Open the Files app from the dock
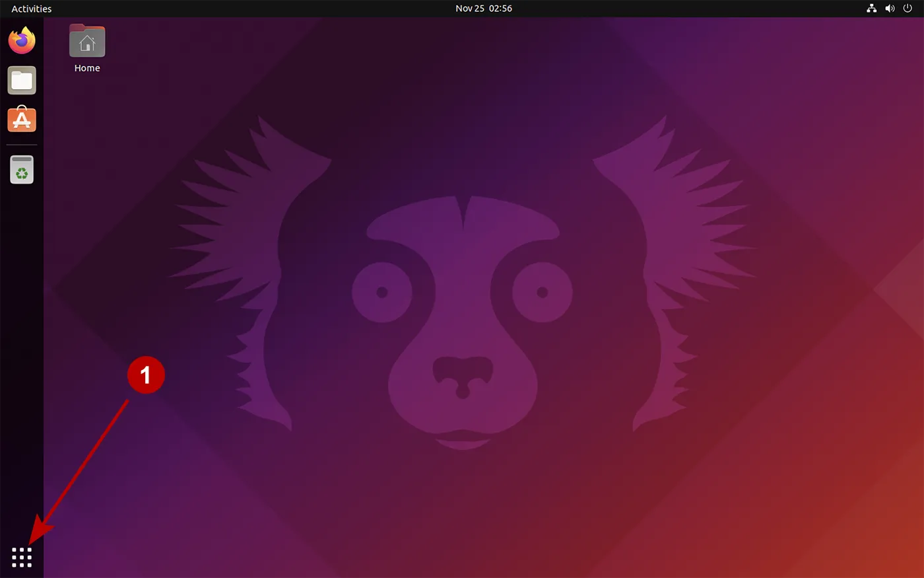The width and height of the screenshot is (924, 578). pyautogui.click(x=21, y=80)
